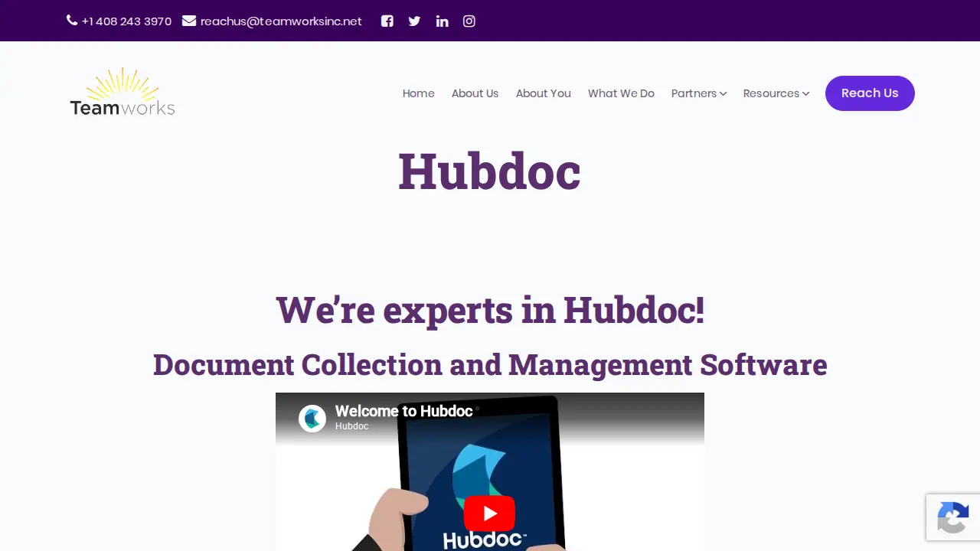The width and height of the screenshot is (980, 551).
Task: Click the Hubdoc channel name under video title
Action: click(x=352, y=426)
